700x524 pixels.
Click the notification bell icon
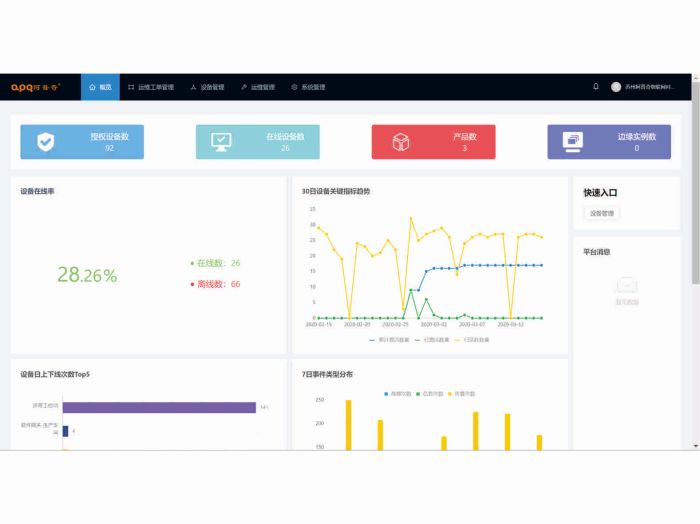coord(596,87)
